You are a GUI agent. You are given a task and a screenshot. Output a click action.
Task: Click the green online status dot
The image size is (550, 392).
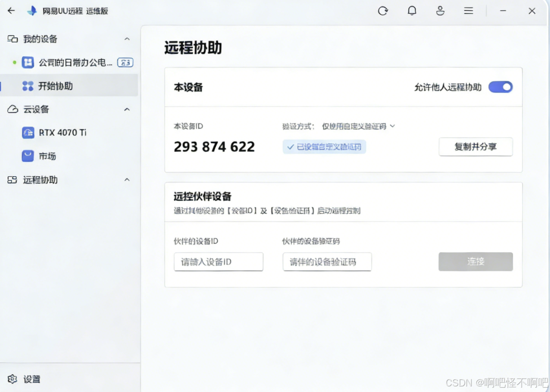pos(14,63)
